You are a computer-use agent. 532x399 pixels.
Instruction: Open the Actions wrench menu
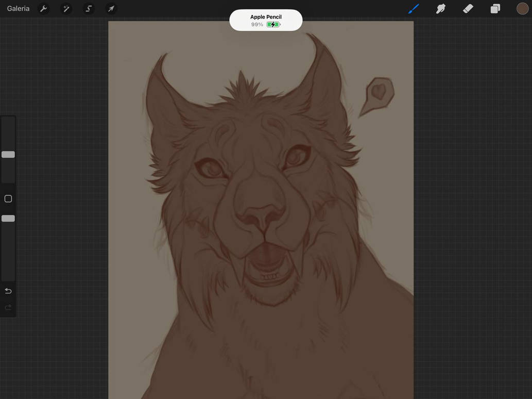tap(43, 8)
